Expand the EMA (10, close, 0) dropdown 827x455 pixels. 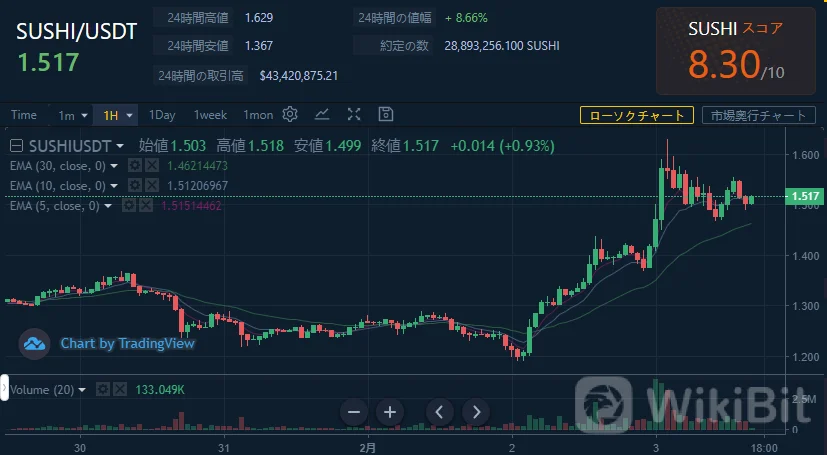pyautogui.click(x=114, y=186)
